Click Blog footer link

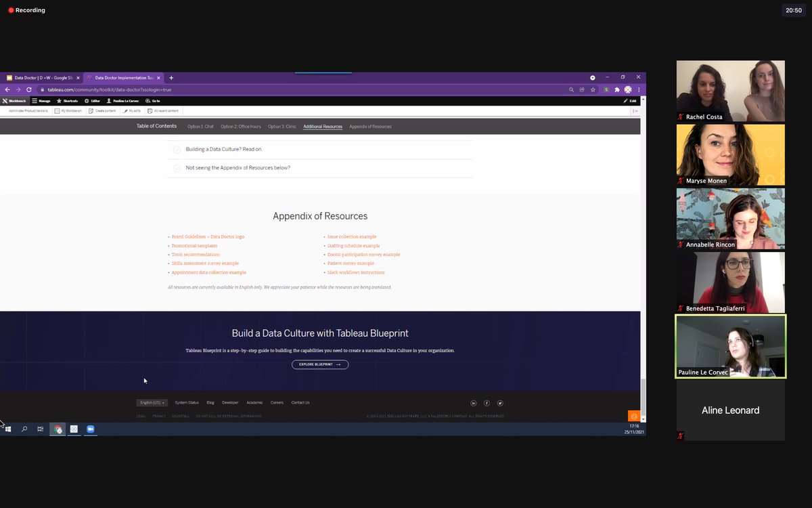[x=210, y=402]
